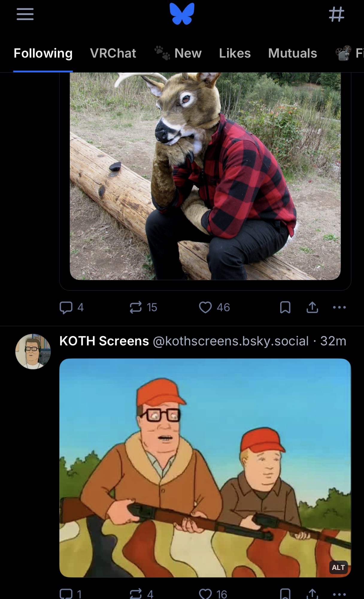
Task: Open more options for KOTH post
Action: pyautogui.click(x=339, y=594)
